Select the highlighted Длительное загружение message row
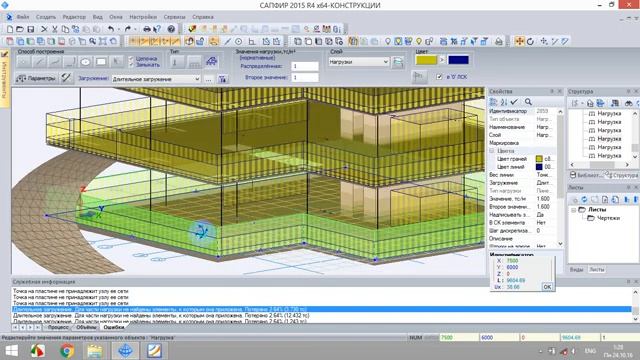The image size is (640, 360). (322, 309)
